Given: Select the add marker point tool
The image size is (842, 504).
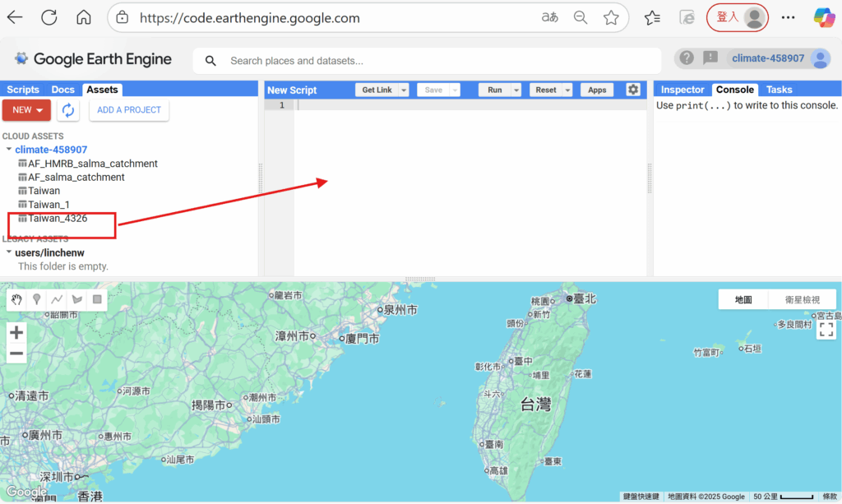Looking at the screenshot, I should pyautogui.click(x=36, y=299).
